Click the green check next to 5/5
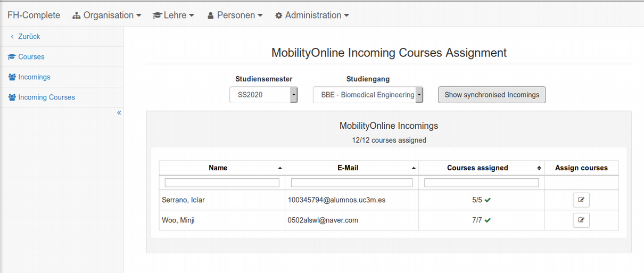This screenshot has height=273, width=644. (x=488, y=201)
